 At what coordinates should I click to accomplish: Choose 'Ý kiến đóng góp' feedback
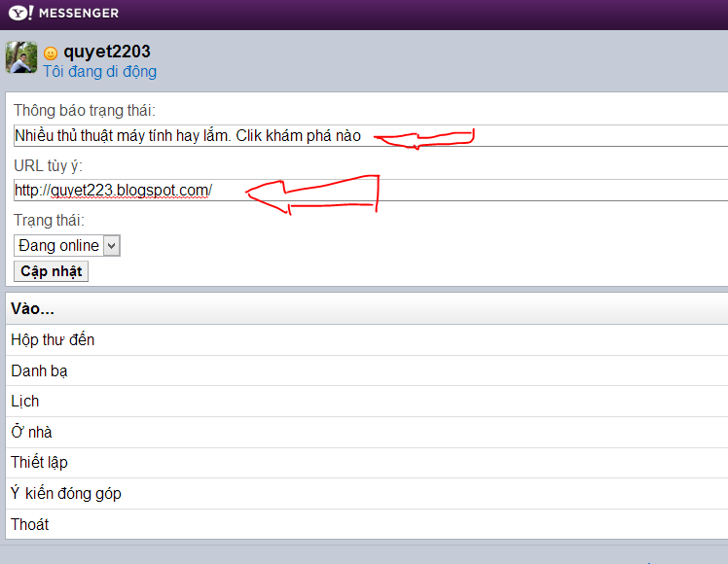click(x=367, y=494)
